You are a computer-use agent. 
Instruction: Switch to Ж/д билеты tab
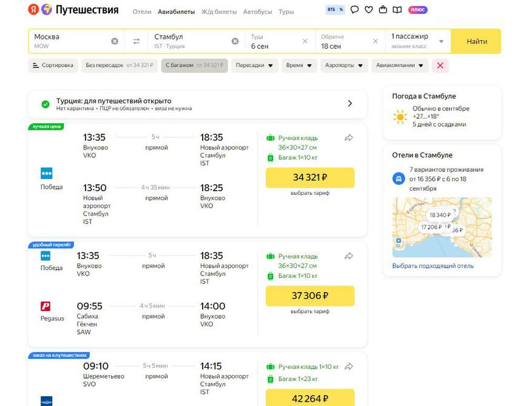pos(219,12)
